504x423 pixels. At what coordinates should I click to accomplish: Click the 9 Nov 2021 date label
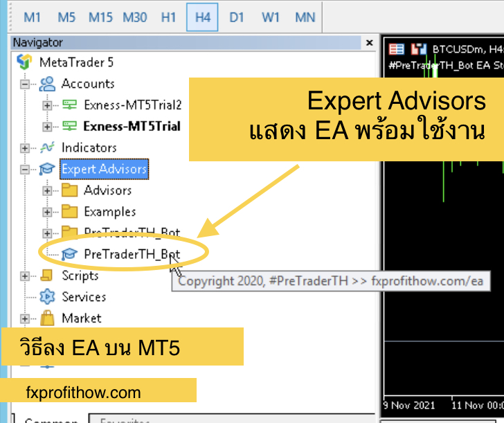(x=409, y=405)
